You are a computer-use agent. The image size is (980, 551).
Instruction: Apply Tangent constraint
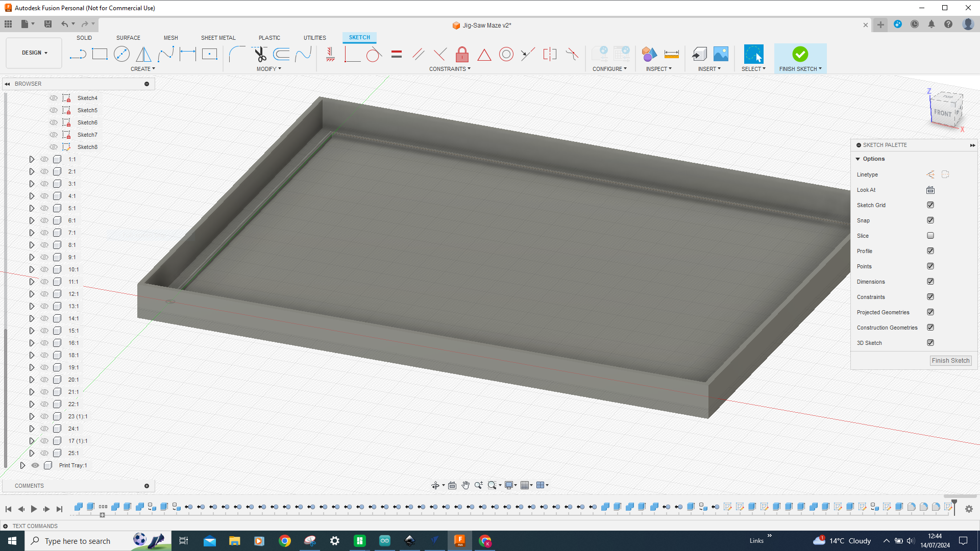(374, 54)
